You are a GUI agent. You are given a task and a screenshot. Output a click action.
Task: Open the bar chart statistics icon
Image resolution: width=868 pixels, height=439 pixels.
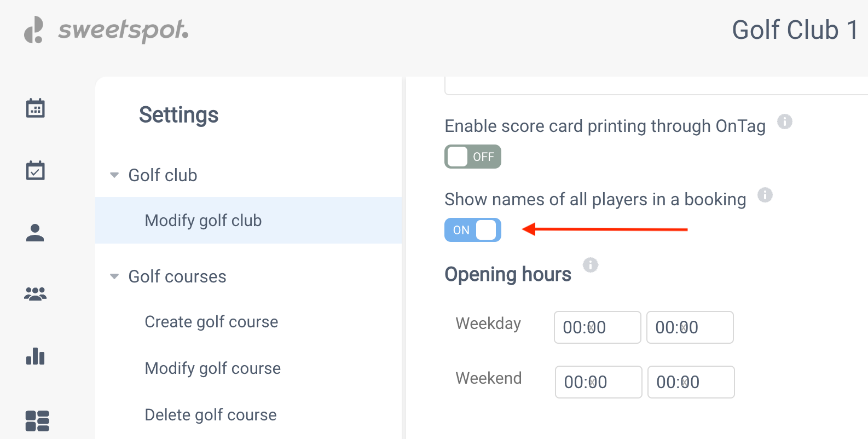coord(36,356)
